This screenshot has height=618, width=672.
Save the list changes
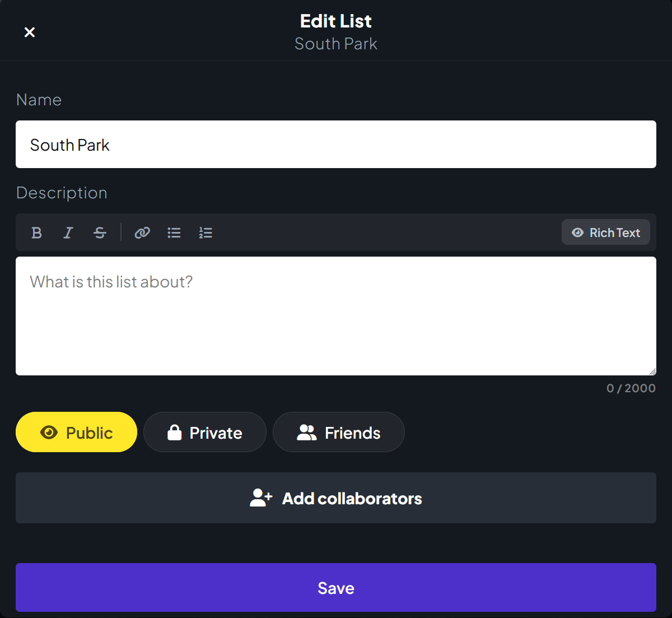(336, 587)
